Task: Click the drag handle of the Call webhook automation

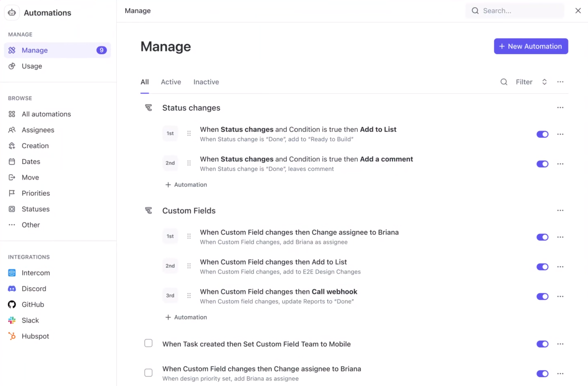Action: pos(189,295)
